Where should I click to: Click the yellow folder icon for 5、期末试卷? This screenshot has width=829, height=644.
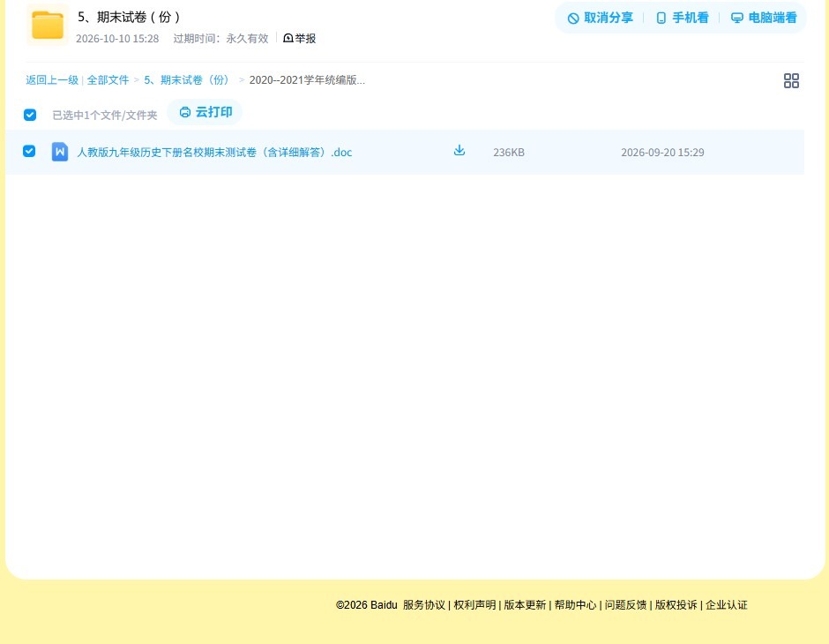point(48,25)
